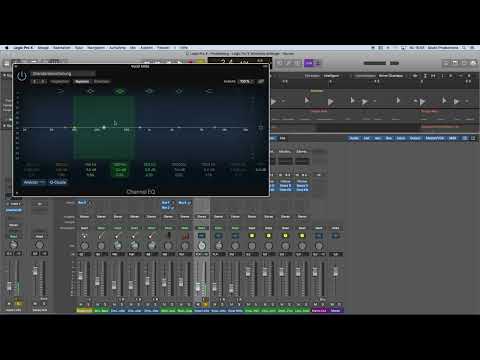Screen dimensions: 480x360
Task: Show Aux channel strips in the mixer filter
Action: (x=378, y=138)
